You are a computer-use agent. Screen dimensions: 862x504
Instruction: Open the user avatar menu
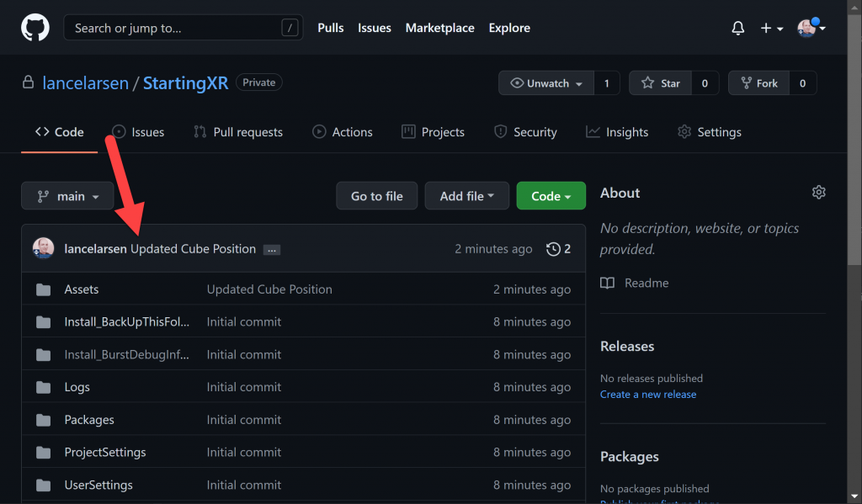coord(811,28)
